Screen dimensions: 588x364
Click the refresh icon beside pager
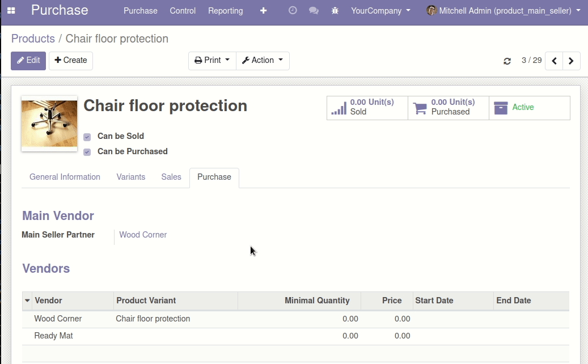(x=507, y=61)
